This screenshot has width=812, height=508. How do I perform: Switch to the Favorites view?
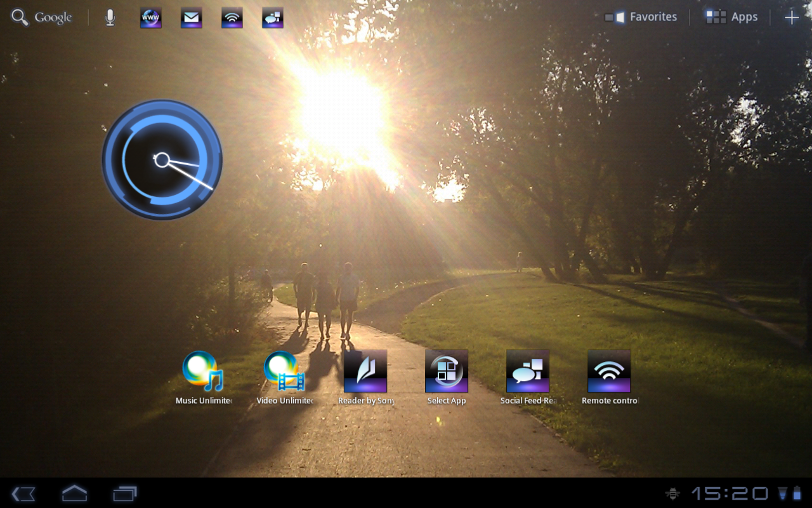click(x=641, y=17)
